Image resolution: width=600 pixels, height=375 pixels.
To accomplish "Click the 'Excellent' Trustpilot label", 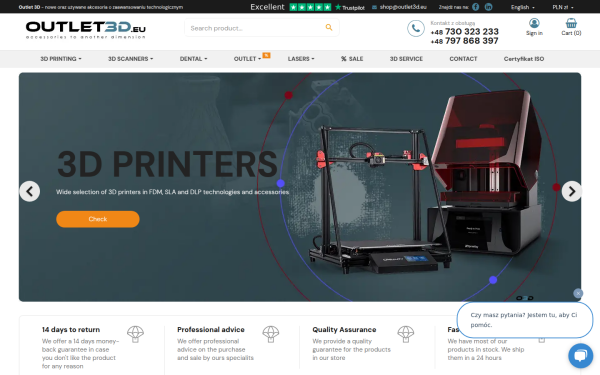I will [267, 7].
